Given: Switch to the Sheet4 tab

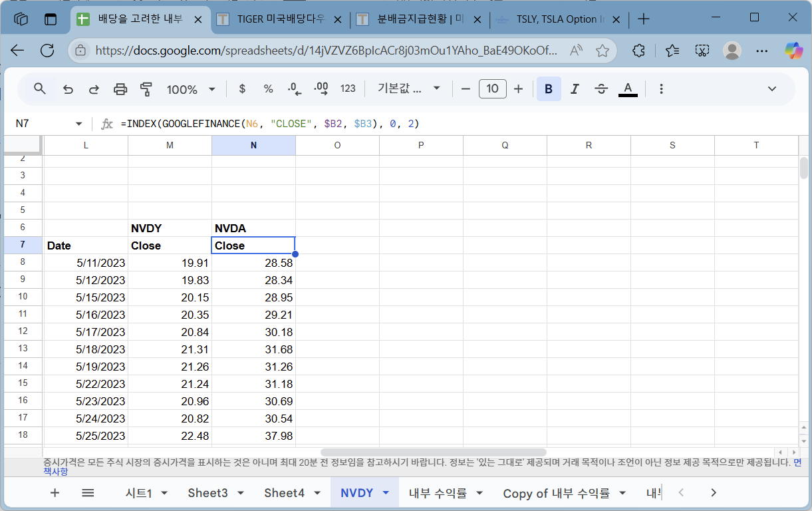Looking at the screenshot, I should tap(284, 493).
